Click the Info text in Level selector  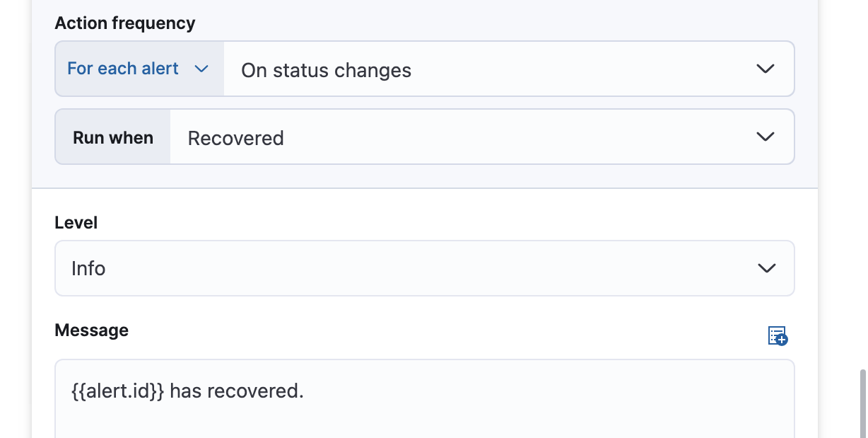[88, 268]
